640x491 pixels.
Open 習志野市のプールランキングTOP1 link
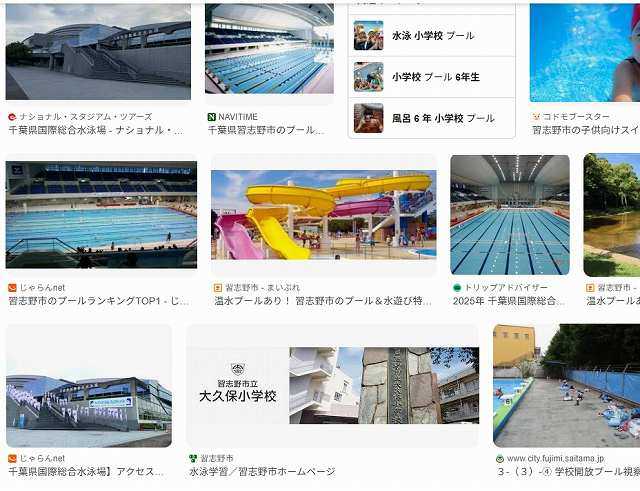tap(98, 301)
